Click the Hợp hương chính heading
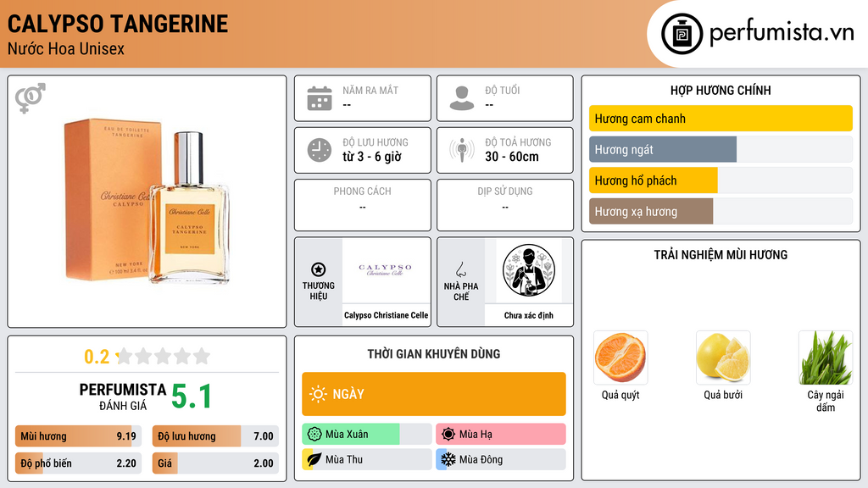The width and height of the screenshot is (868, 488). 721,90
